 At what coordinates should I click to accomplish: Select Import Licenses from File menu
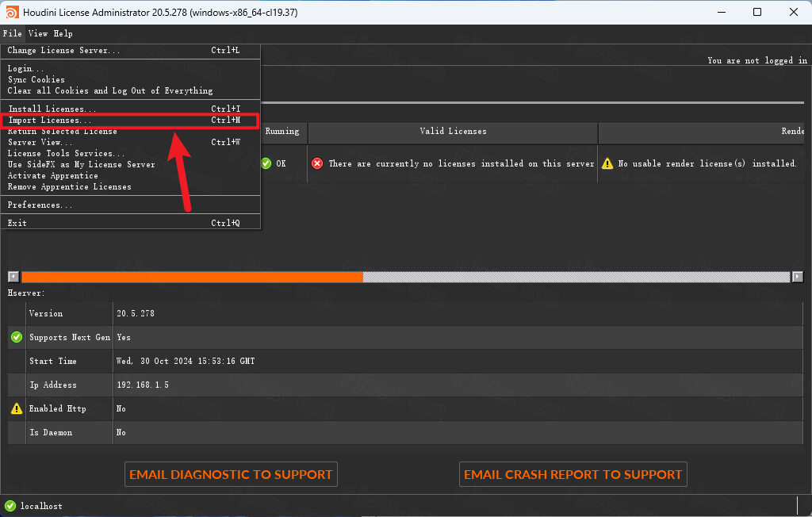pos(50,121)
